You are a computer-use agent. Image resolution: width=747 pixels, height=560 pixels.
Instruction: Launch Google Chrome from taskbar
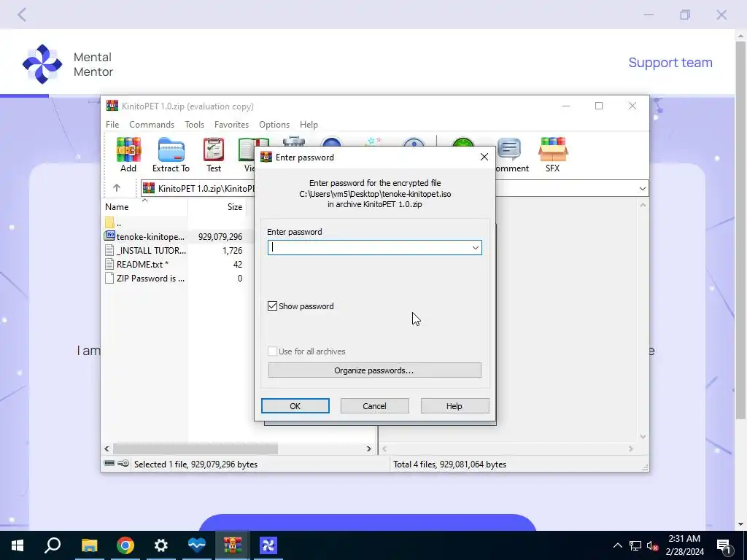point(125,545)
